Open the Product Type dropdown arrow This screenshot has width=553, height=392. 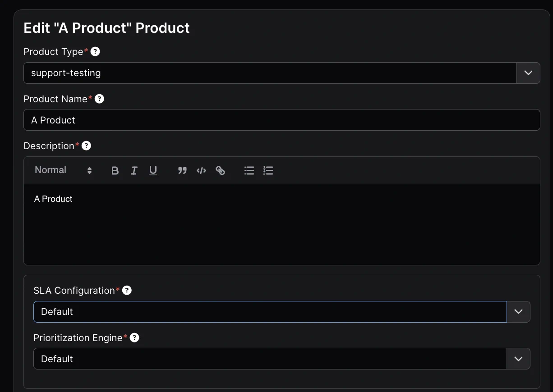click(x=528, y=73)
